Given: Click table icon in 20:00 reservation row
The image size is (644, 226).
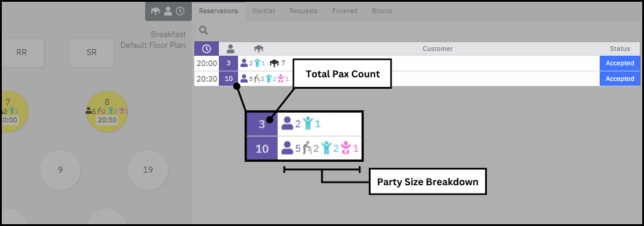Looking at the screenshot, I should [x=274, y=64].
